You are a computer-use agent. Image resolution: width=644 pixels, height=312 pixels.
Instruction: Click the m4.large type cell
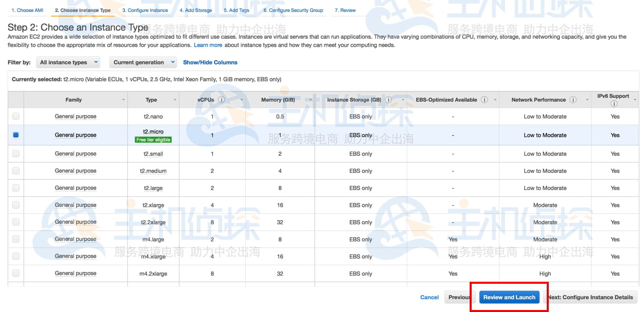(153, 239)
